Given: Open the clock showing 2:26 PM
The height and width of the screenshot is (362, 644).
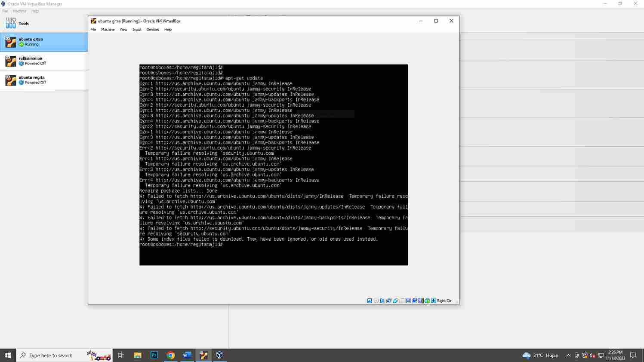Looking at the screenshot, I should [615, 355].
